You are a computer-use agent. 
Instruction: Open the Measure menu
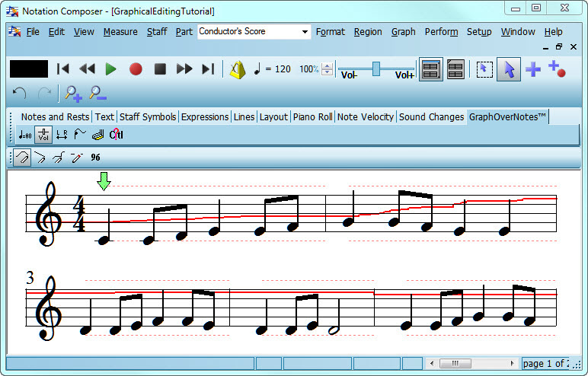coord(120,32)
